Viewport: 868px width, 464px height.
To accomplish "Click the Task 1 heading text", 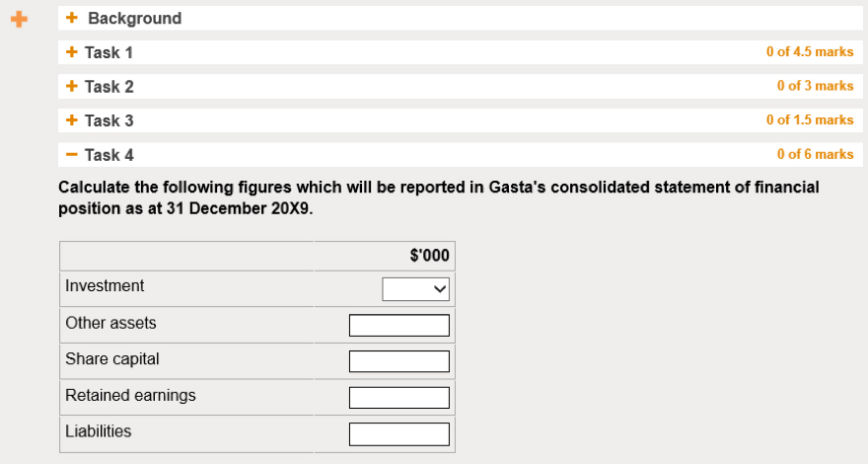I will click(x=108, y=52).
